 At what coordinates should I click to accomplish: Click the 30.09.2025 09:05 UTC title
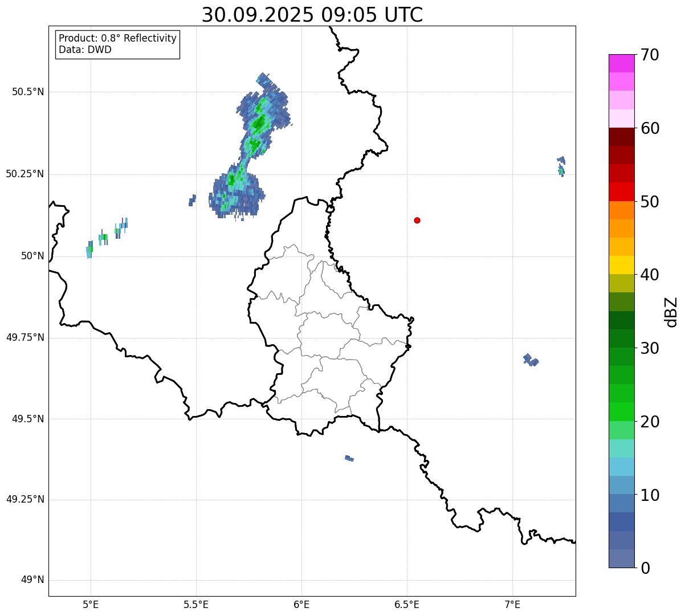(x=312, y=14)
